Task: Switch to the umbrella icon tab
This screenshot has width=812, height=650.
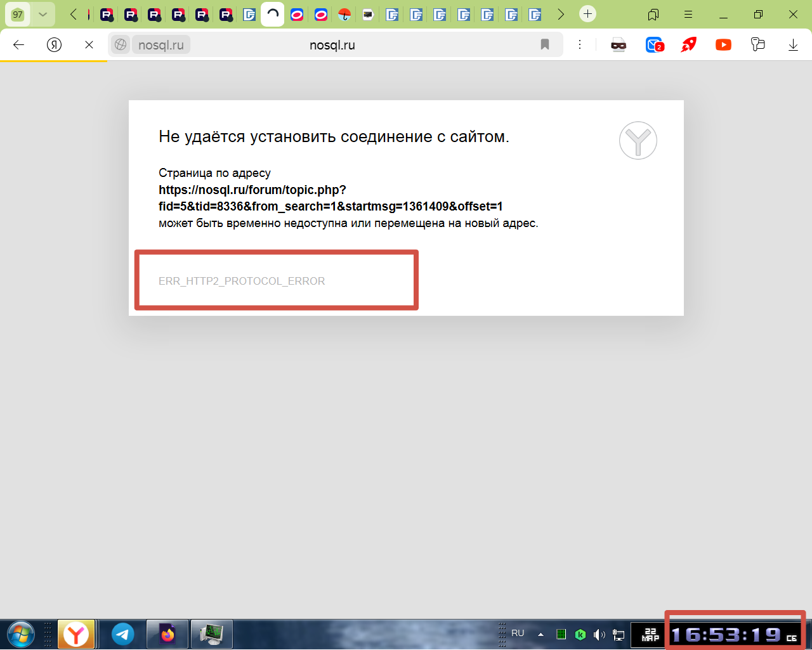Action: click(x=344, y=14)
